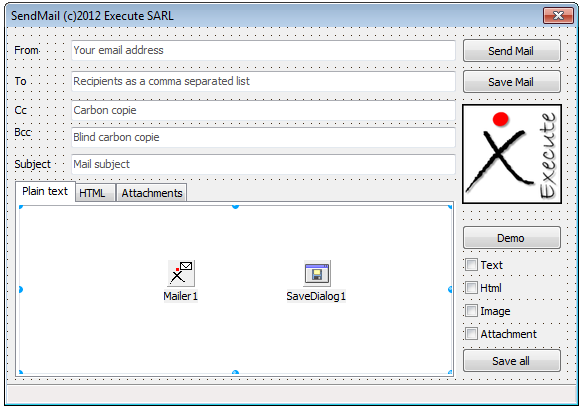Enable the Text checkbox
The height and width of the screenshot is (410, 587).
click(471, 265)
